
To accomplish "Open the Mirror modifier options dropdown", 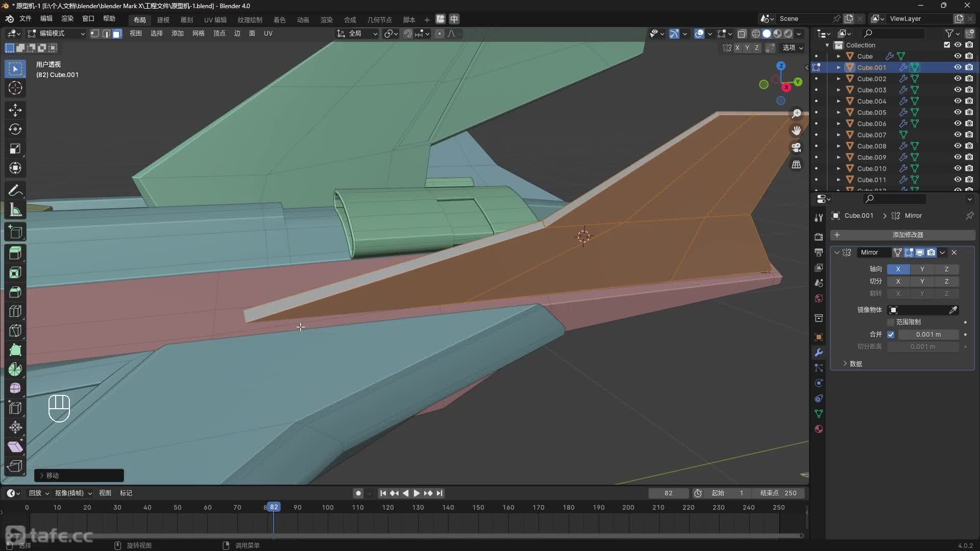I will [x=942, y=253].
